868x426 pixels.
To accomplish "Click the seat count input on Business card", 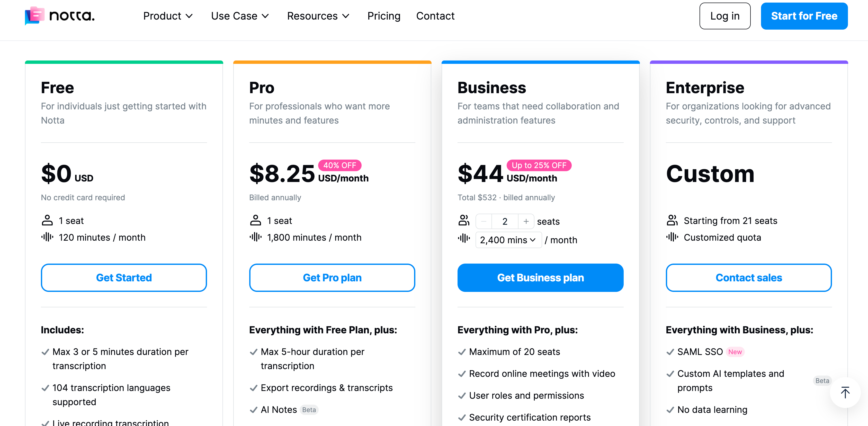I will pyautogui.click(x=505, y=221).
